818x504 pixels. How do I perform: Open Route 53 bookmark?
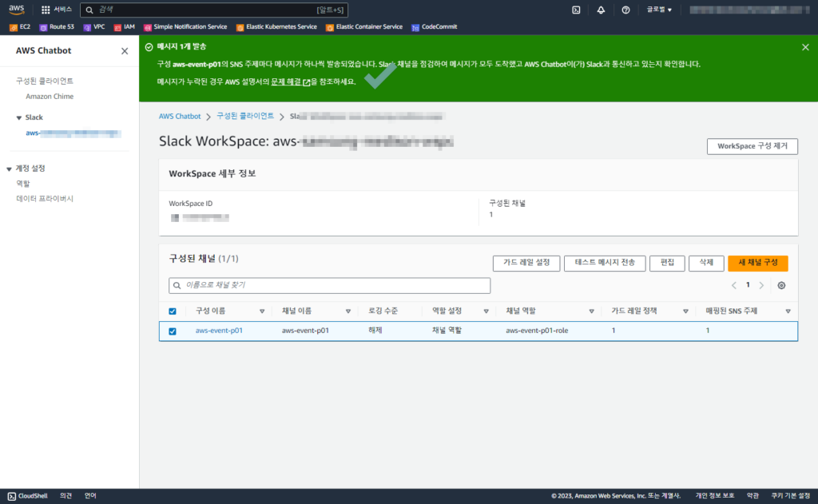tap(57, 26)
